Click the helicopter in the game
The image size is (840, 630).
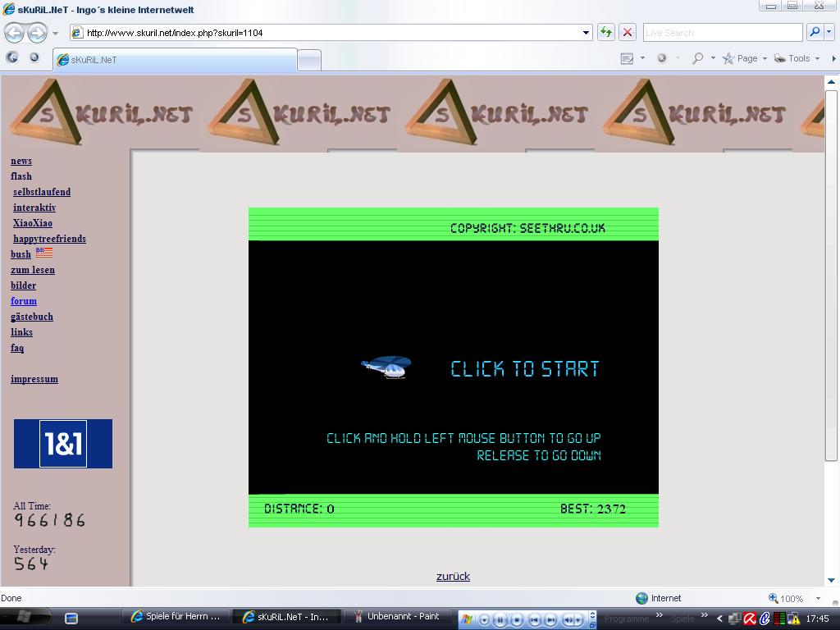pos(386,367)
